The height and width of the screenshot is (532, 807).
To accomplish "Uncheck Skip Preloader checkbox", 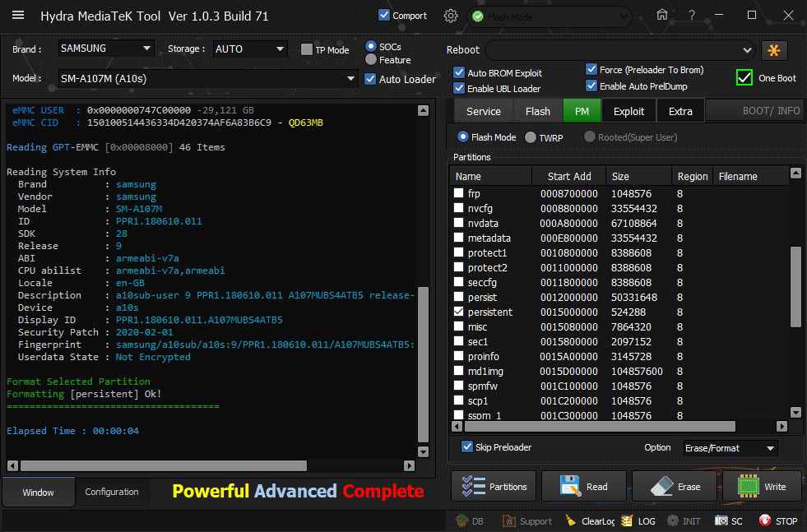I will (467, 447).
